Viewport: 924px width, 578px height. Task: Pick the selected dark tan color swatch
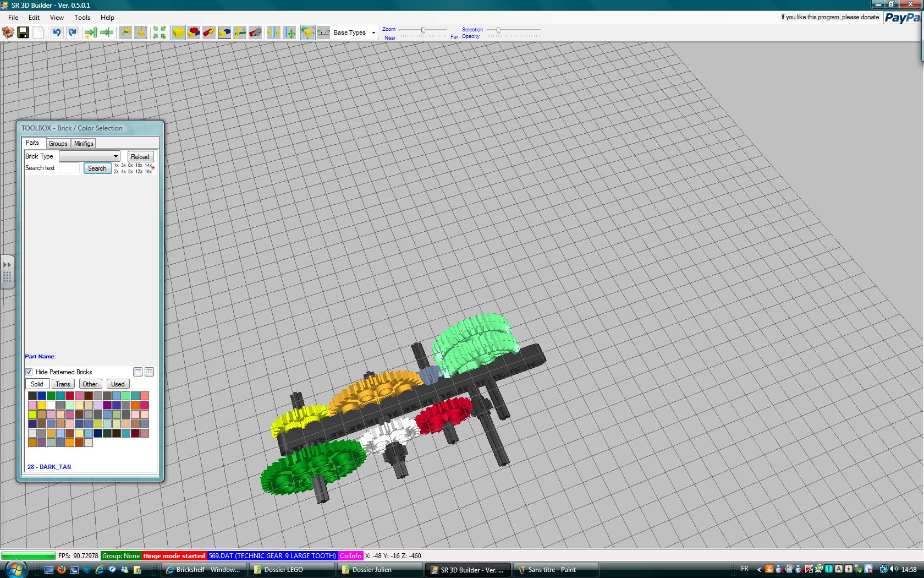(42, 415)
